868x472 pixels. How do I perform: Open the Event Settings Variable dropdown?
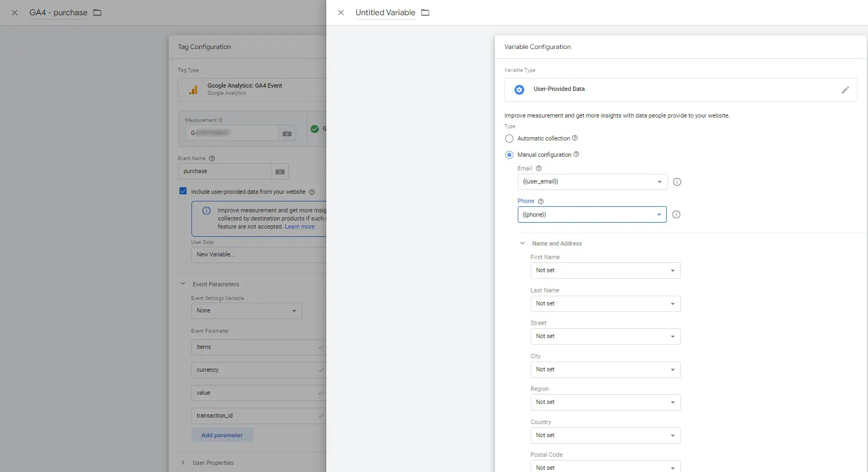(x=246, y=311)
